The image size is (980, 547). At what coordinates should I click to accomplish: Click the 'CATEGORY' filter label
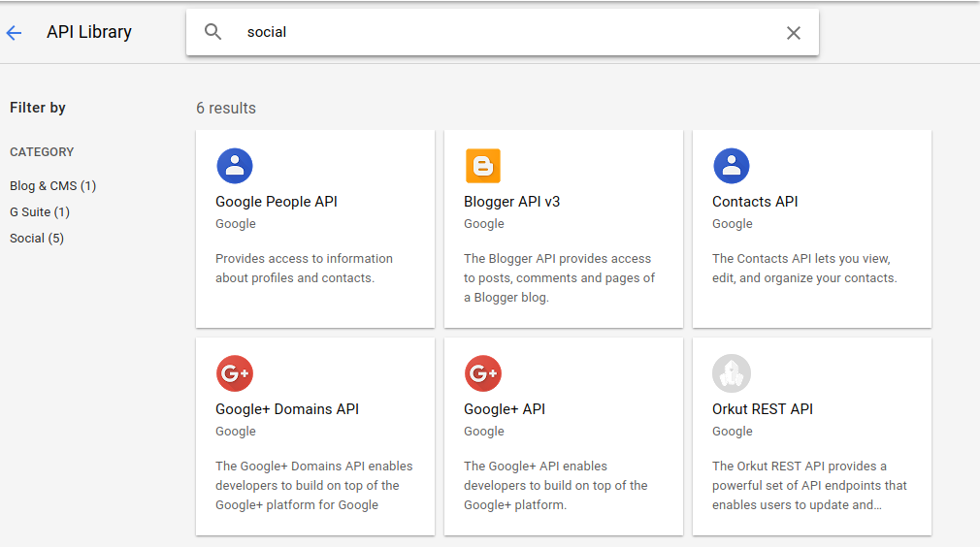tap(42, 152)
